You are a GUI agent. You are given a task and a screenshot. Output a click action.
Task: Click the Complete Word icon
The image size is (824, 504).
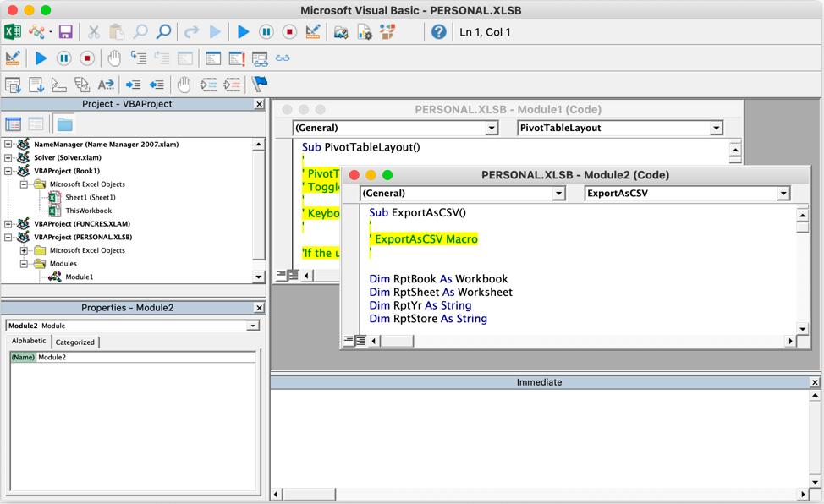point(106,85)
